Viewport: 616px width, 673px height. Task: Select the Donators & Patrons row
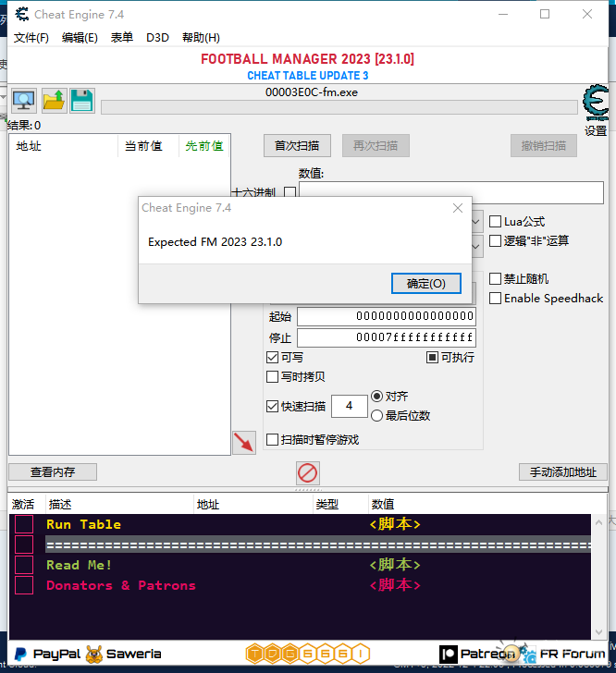(x=301, y=585)
